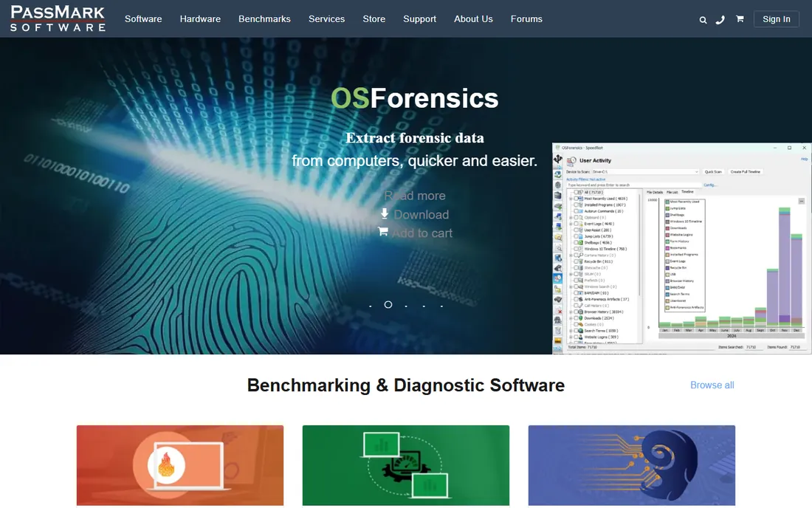The width and height of the screenshot is (812, 508).
Task: Click the Help link in OSForensics window
Action: point(804,159)
